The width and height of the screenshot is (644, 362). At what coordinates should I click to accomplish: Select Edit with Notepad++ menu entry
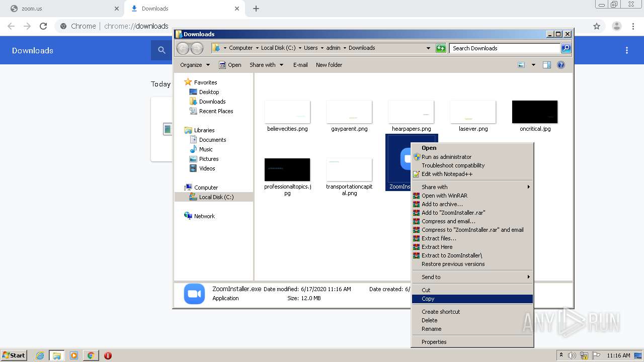(x=472, y=174)
